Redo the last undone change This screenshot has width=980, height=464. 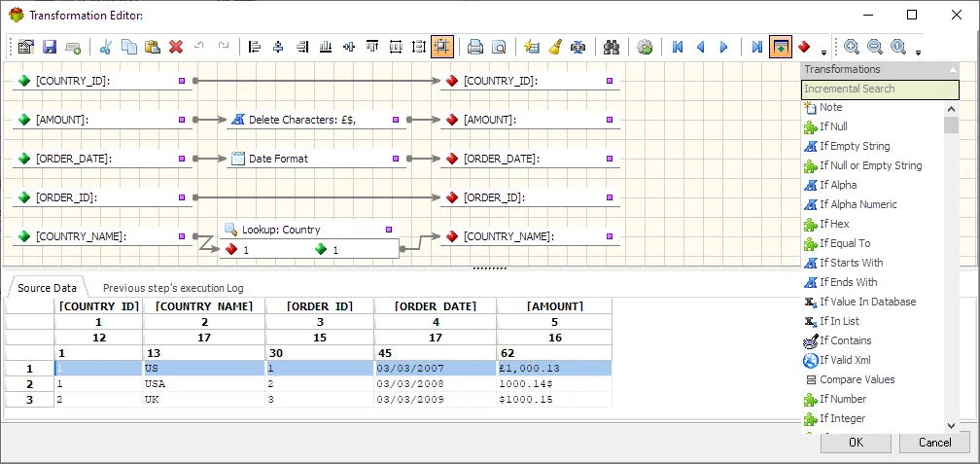[x=224, y=46]
